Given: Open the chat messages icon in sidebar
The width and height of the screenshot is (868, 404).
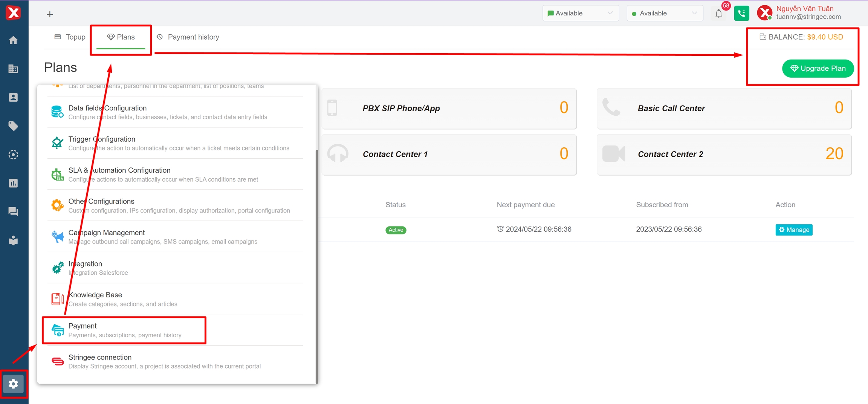Looking at the screenshot, I should point(14,212).
